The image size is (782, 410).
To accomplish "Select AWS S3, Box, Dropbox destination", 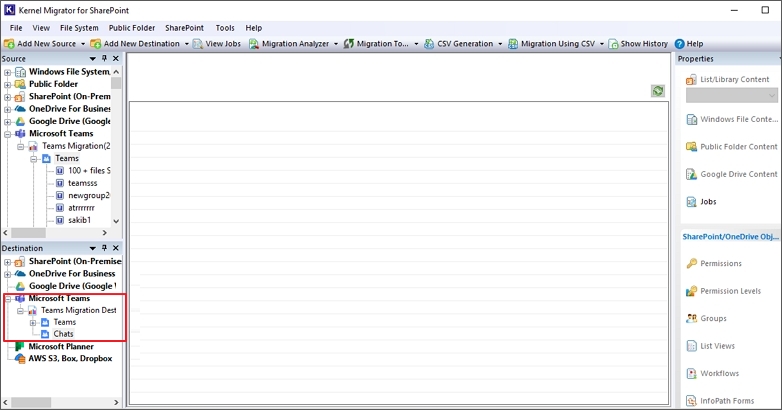I will tap(70, 358).
